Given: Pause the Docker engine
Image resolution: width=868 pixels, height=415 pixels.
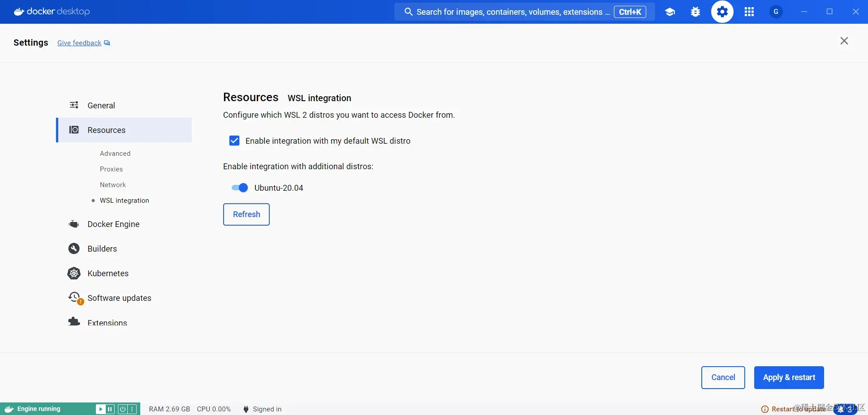Looking at the screenshot, I should pos(110,409).
